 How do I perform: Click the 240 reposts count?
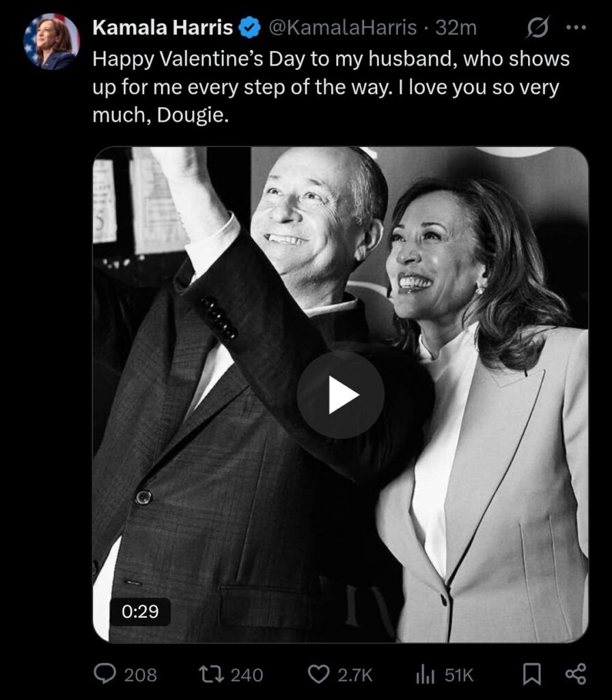[x=247, y=675]
